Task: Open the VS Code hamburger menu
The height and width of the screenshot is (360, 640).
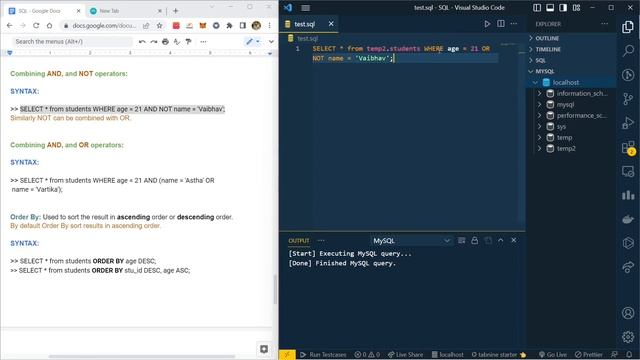Action: [305, 8]
